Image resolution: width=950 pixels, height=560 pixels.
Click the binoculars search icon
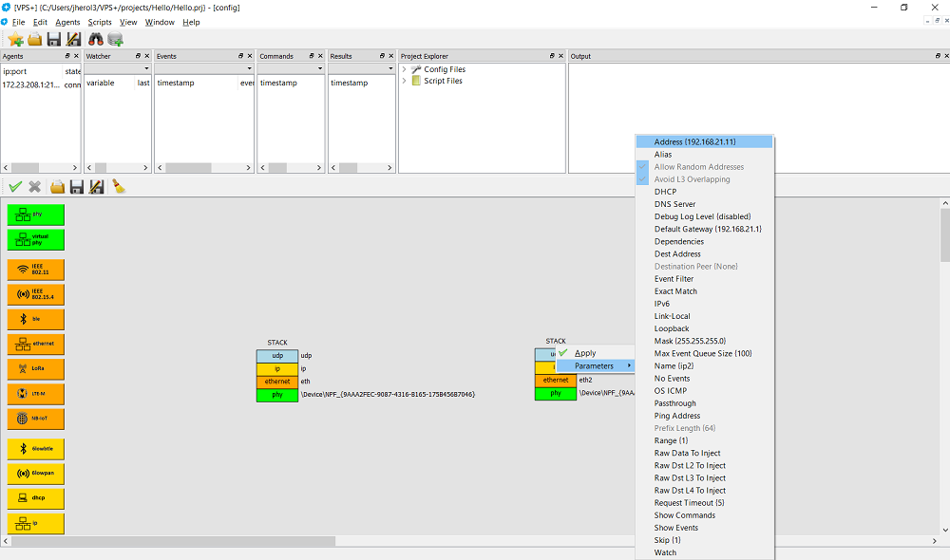[x=96, y=39]
